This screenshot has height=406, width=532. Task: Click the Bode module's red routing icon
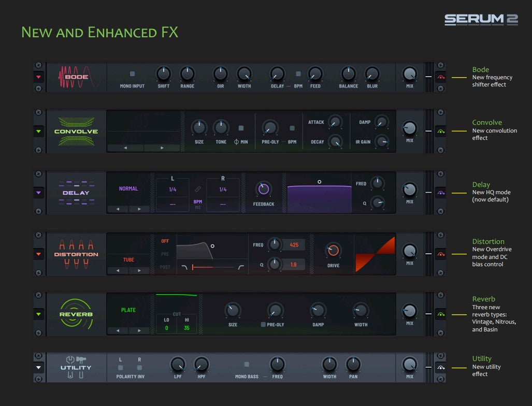coord(441,77)
